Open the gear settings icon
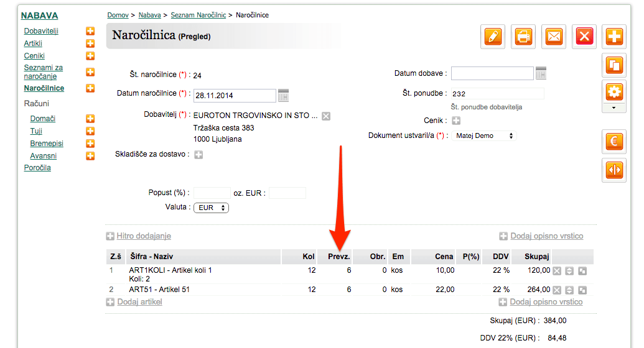644x348 pixels. (614, 92)
